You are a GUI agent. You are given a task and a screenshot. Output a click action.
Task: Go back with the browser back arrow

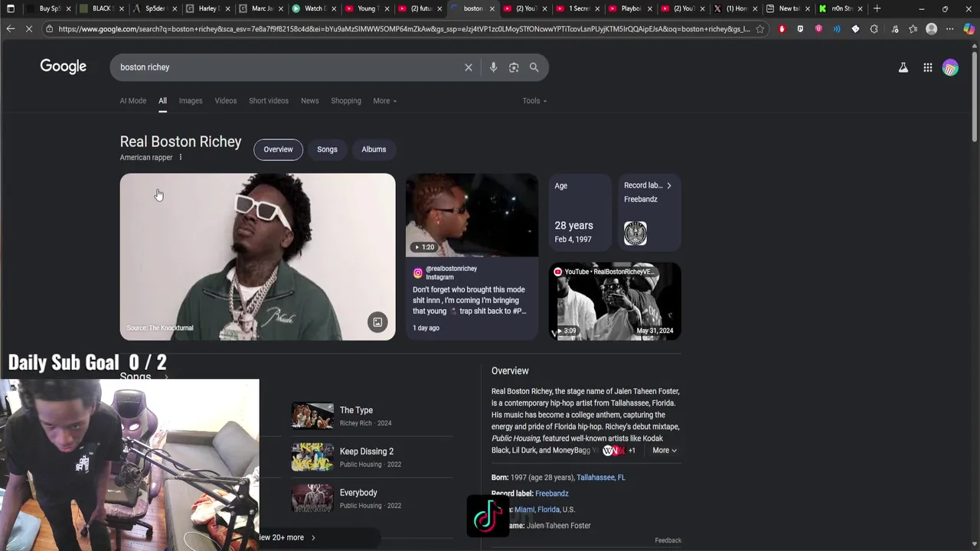11,29
